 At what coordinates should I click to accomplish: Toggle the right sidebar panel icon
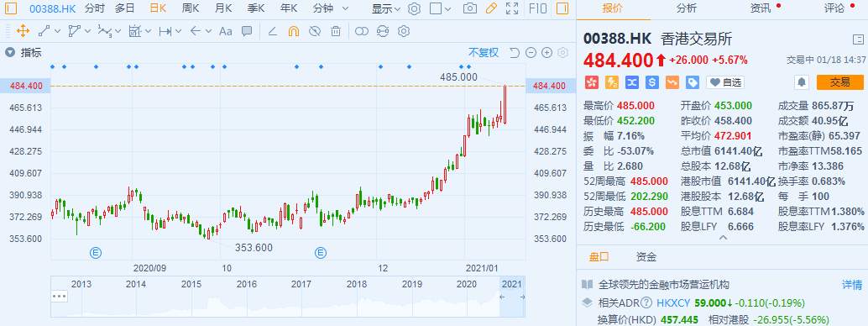(562, 8)
